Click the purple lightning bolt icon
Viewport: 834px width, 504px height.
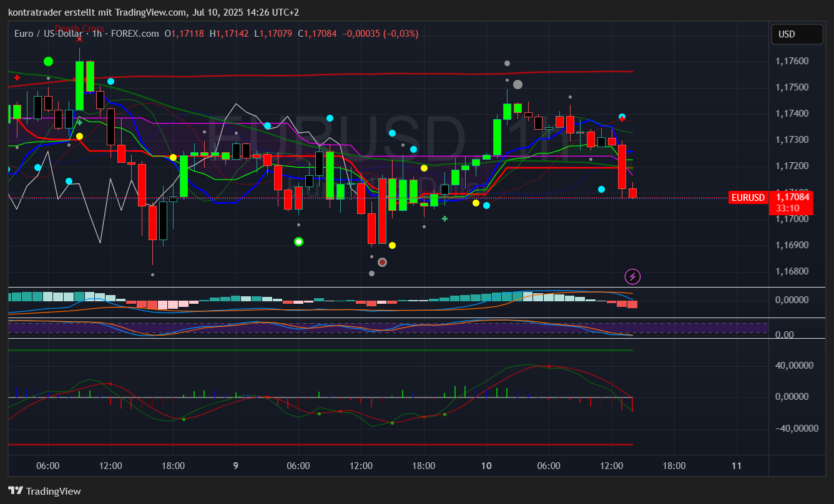tap(632, 277)
